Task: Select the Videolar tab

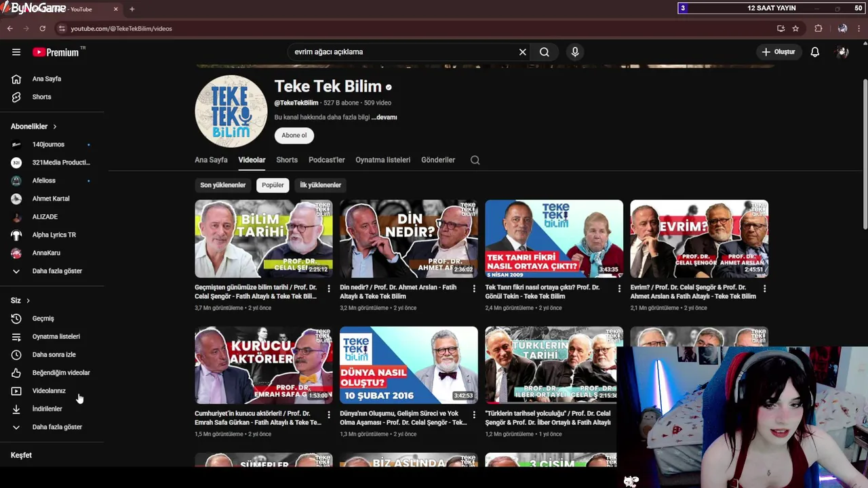Action: tap(252, 160)
